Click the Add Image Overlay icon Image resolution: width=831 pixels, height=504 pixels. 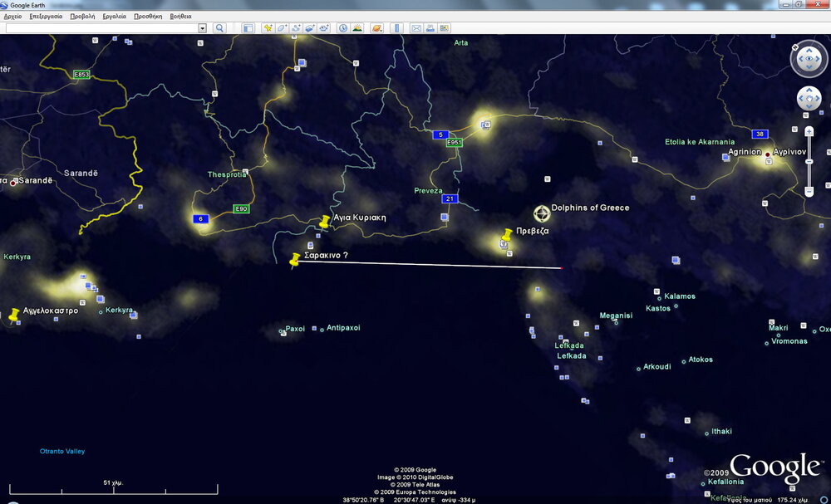pyautogui.click(x=309, y=28)
